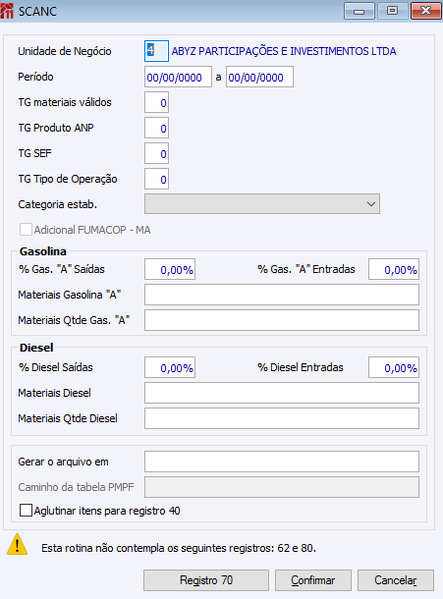
Task: Click the Materiais Qtde Diesel input field
Action: pos(282,418)
